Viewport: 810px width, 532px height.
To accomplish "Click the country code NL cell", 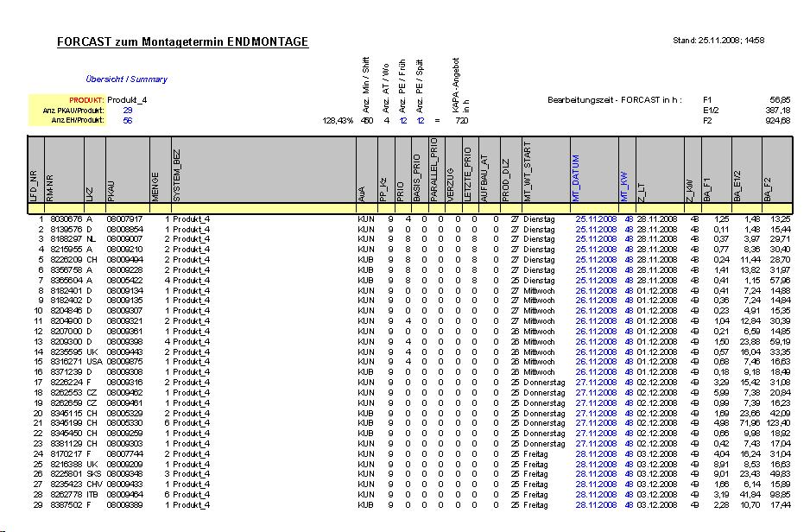I will (x=91, y=239).
